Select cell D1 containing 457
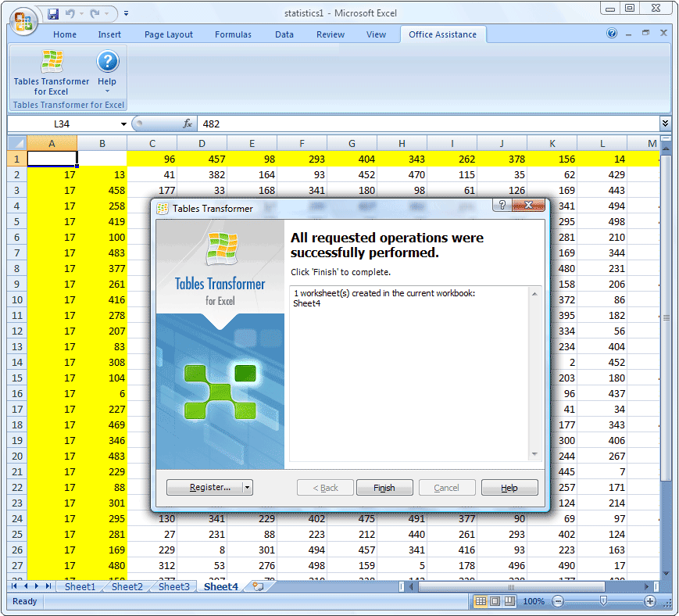 (202, 159)
